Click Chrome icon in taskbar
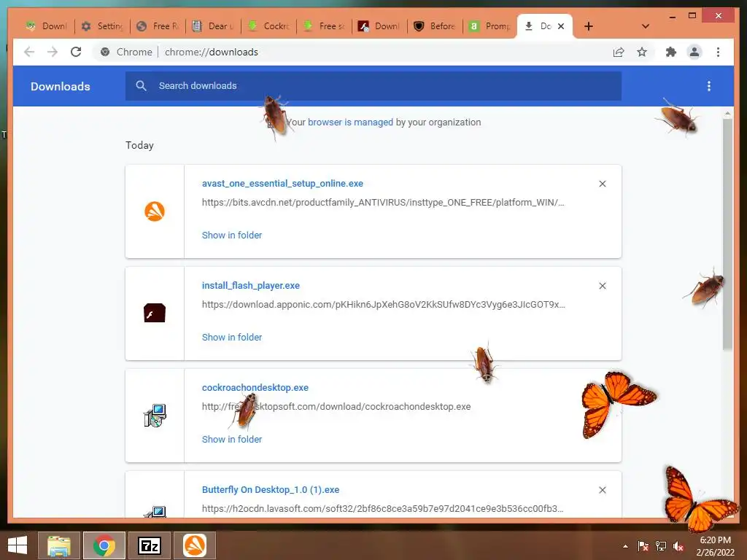The image size is (747, 560). [104, 545]
